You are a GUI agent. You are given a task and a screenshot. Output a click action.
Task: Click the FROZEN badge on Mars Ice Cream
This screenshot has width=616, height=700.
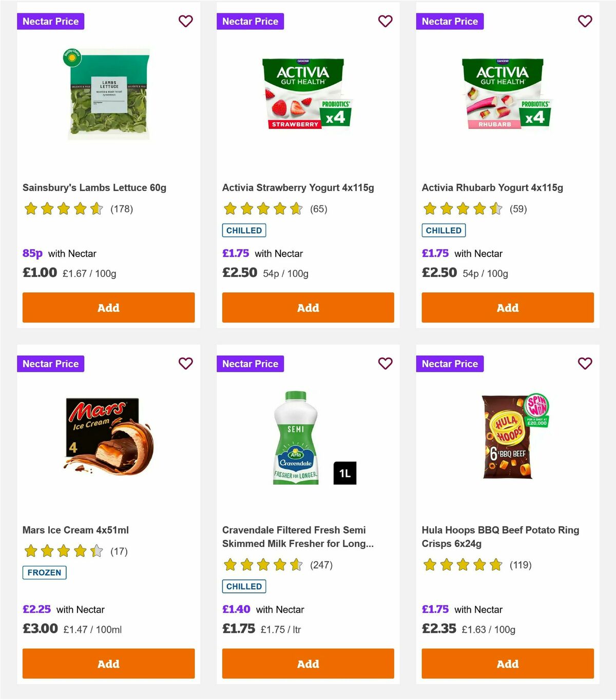click(44, 572)
